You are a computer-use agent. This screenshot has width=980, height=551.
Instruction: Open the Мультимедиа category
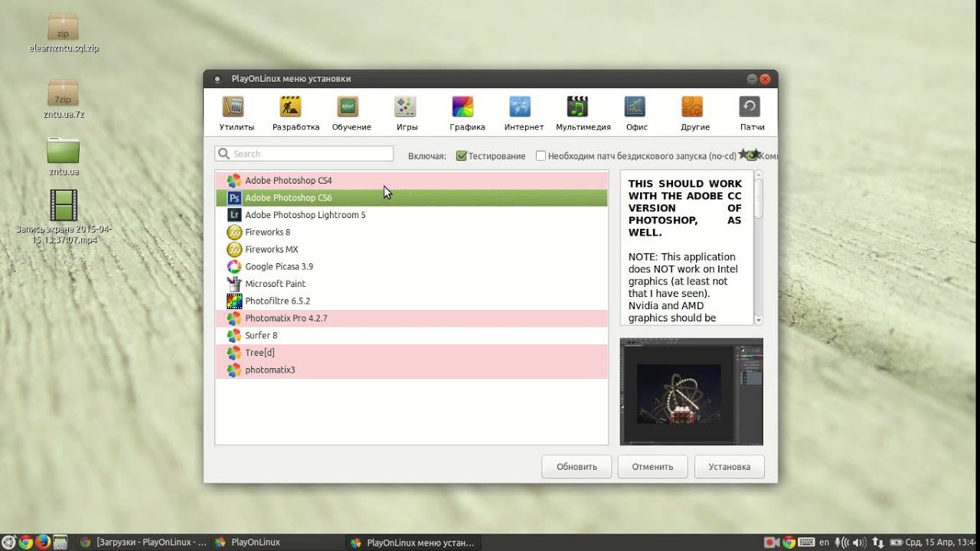[583, 114]
